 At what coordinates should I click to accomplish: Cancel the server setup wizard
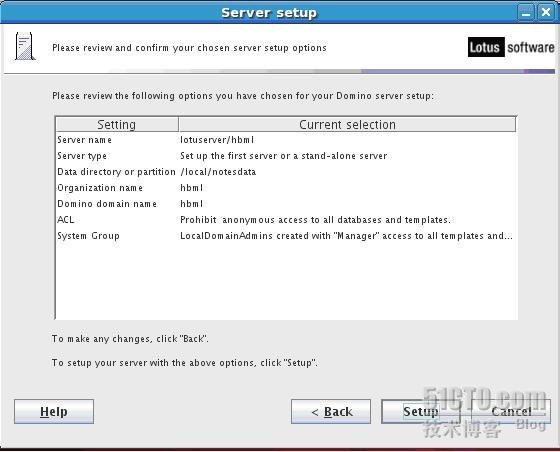tap(511, 411)
